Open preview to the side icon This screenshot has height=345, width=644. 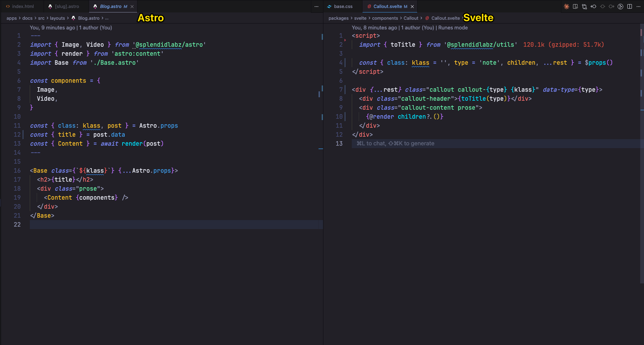point(575,6)
